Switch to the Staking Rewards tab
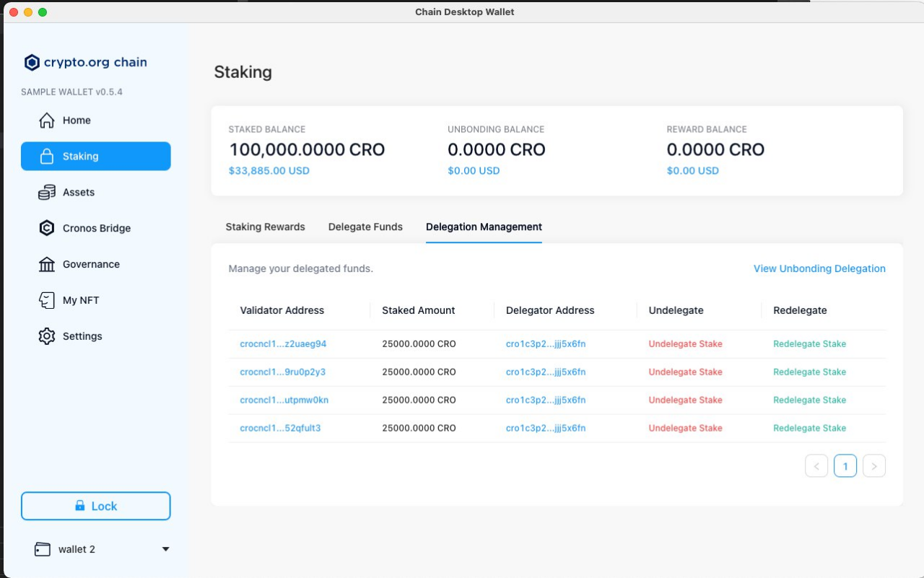The image size is (924, 578). (265, 227)
